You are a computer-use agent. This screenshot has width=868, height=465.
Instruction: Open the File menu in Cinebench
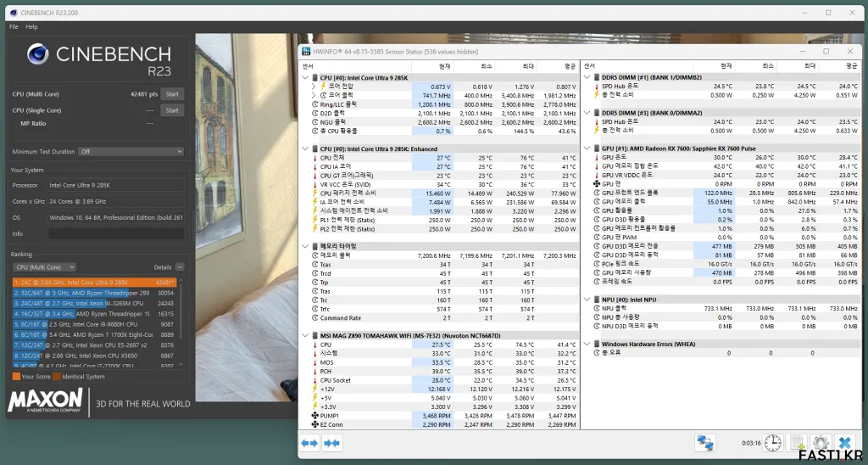[x=14, y=26]
